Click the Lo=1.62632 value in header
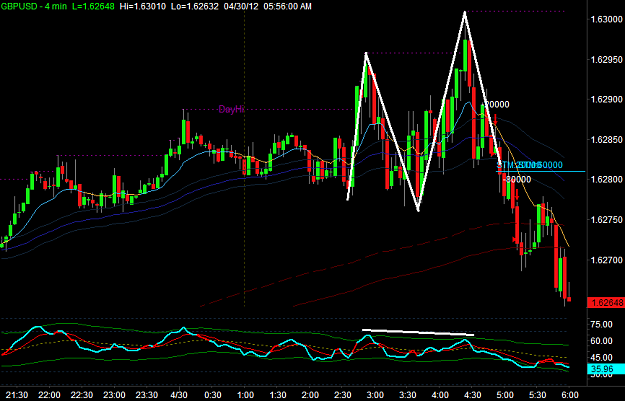This screenshot has height=401, width=625. point(195,6)
